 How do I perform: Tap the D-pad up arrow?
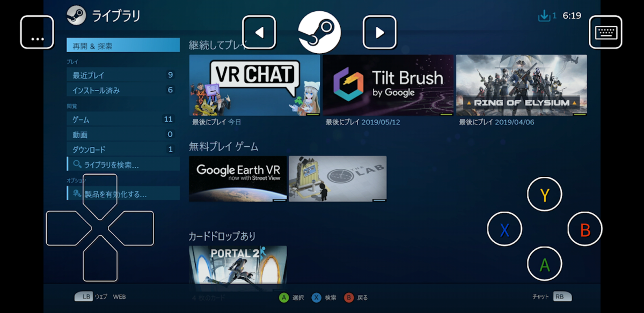tap(100, 196)
